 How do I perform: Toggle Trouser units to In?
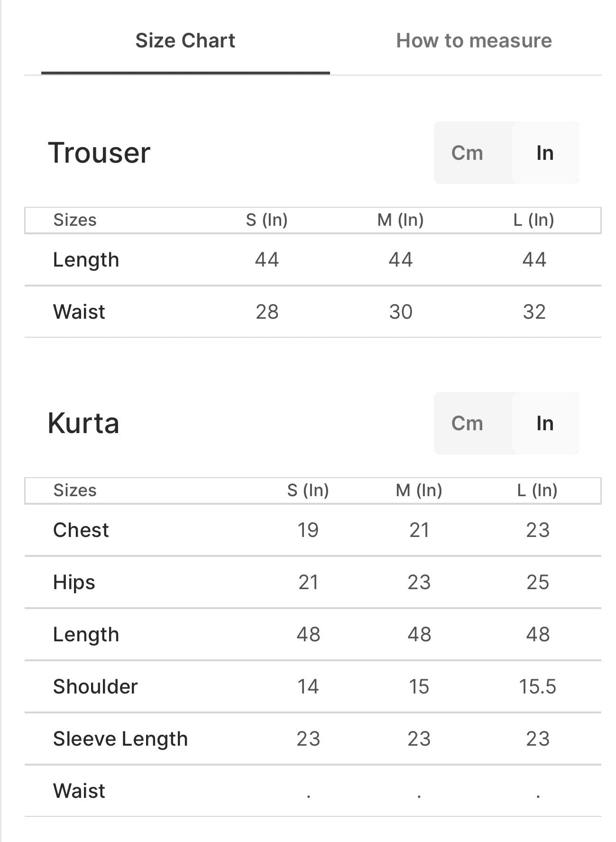[x=545, y=153]
